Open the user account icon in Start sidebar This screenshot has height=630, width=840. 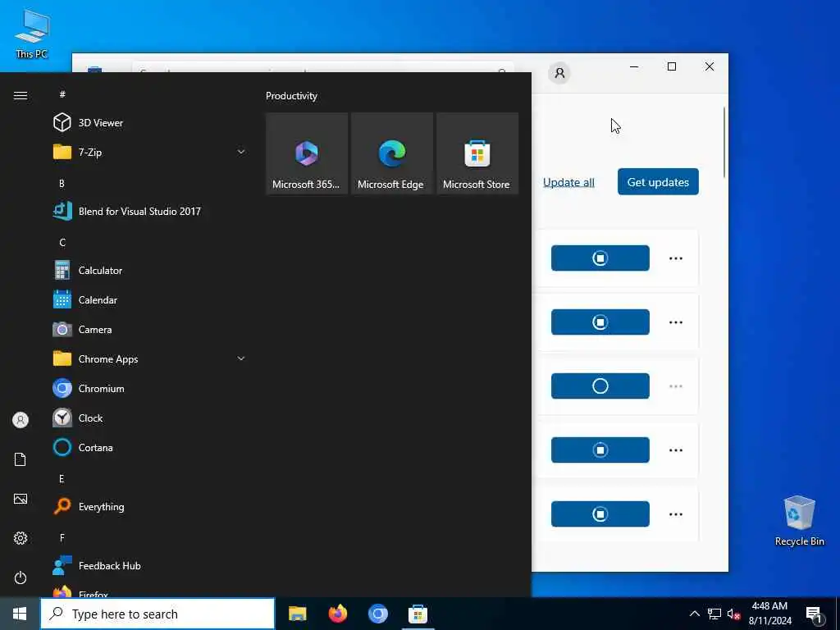pos(21,420)
